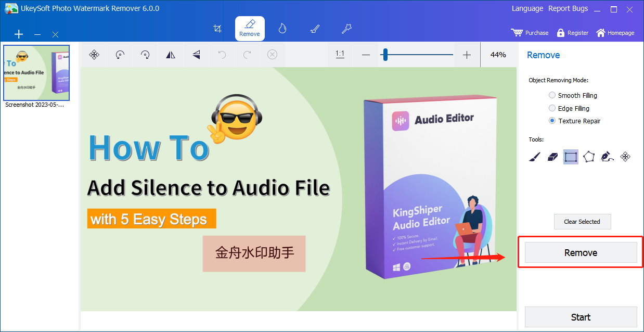Flip image horizontally

[171, 55]
